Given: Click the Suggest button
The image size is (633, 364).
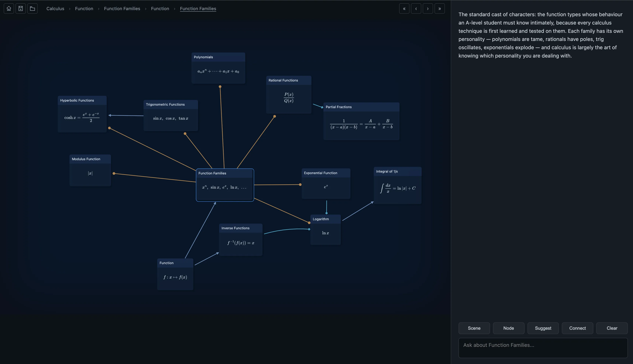Looking at the screenshot, I should tap(543, 328).
